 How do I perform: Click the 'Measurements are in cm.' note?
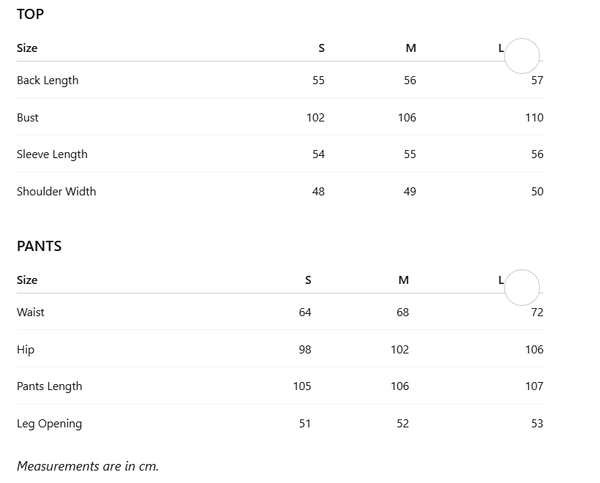88,466
